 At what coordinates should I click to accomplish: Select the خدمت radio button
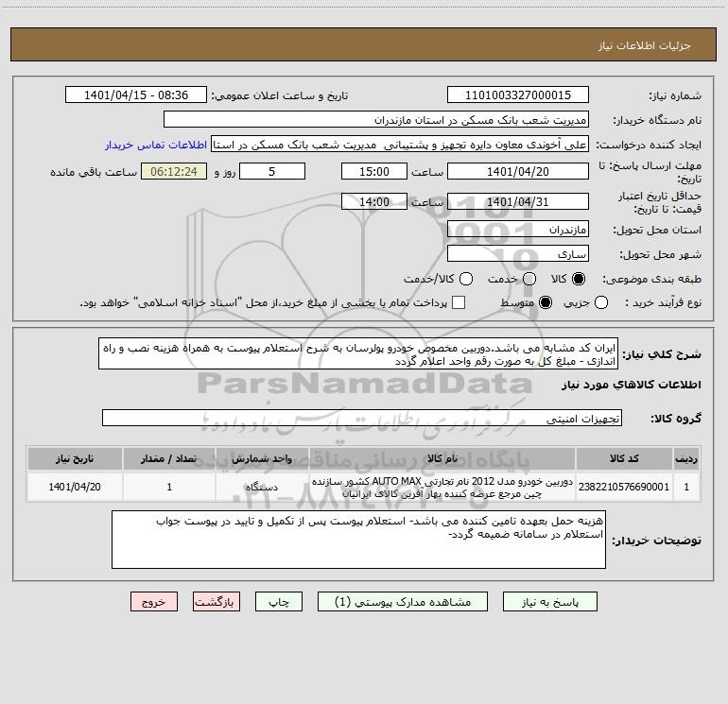(529, 279)
